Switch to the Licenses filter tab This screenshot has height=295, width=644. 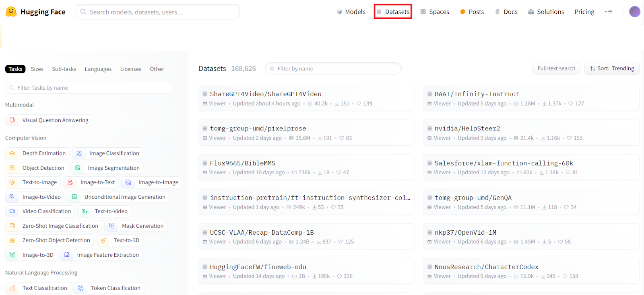click(131, 69)
